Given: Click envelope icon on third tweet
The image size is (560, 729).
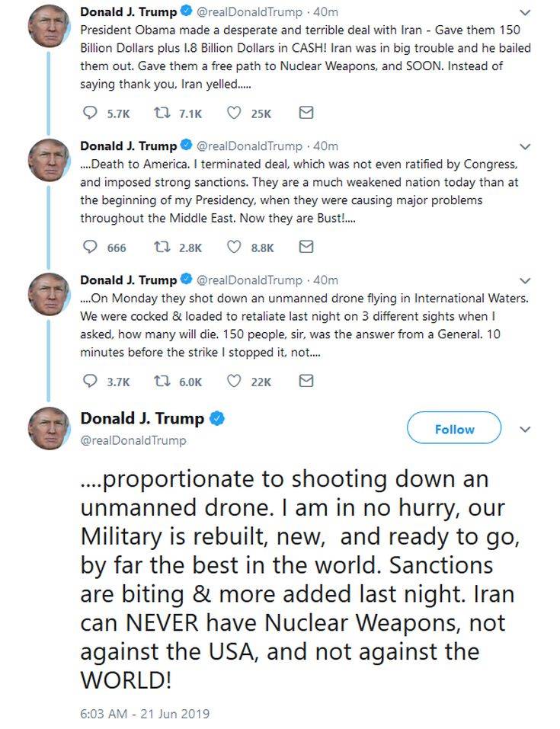Looking at the screenshot, I should click(306, 382).
